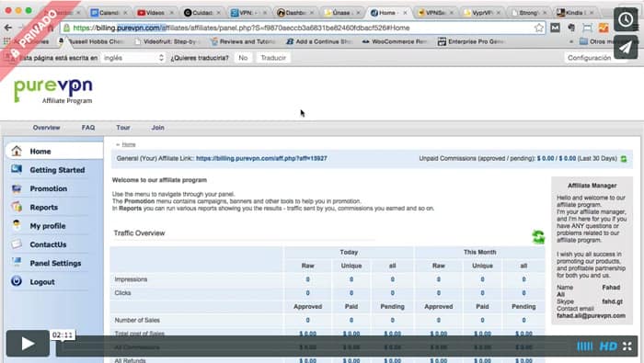Switch to the Kindle browser tab
644x363 pixels.
[x=575, y=13]
